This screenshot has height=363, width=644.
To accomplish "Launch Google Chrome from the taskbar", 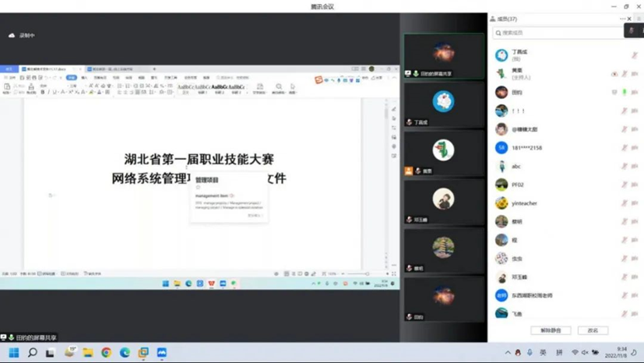I will [106, 353].
